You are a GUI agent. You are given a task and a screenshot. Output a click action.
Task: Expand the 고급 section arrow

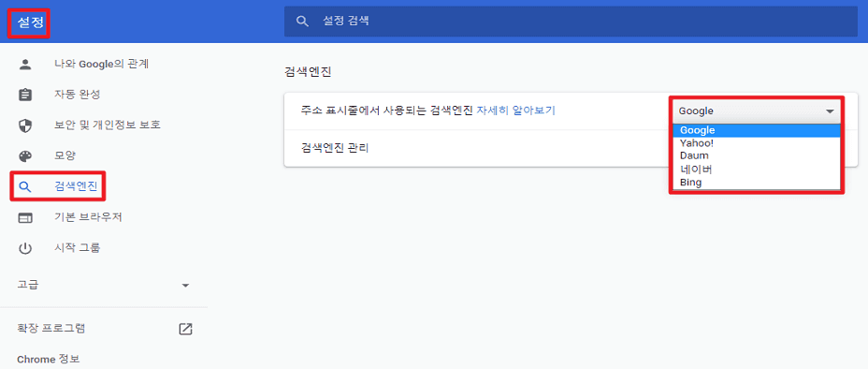pos(185,286)
